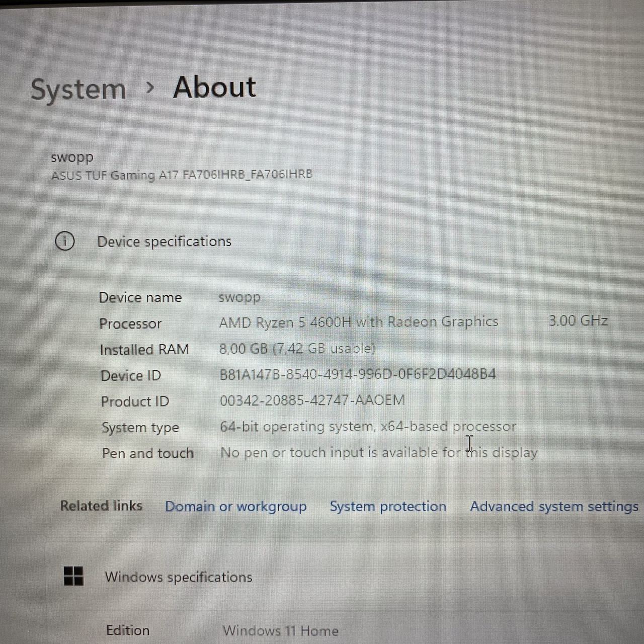Click the System type label
Image resolution: width=644 pixels, height=644 pixels.
coord(140,428)
